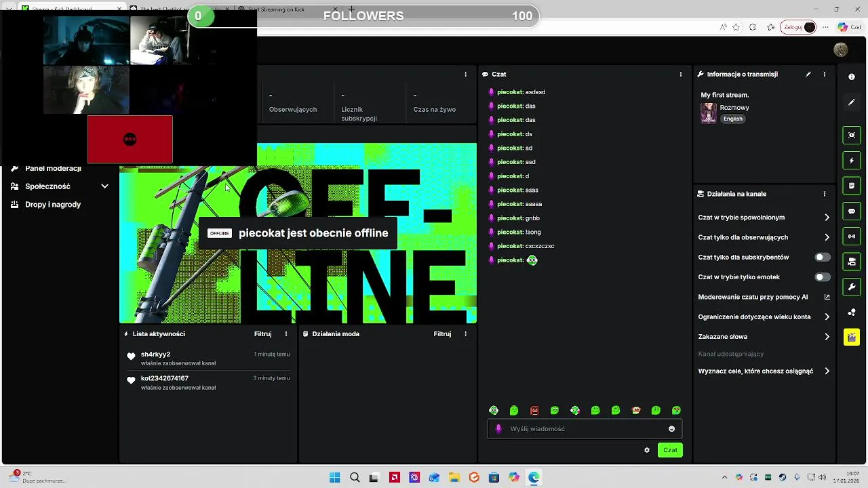The width and height of the screenshot is (868, 488).
Task: Click the lightning bolt sidebar icon
Action: pyautogui.click(x=852, y=161)
